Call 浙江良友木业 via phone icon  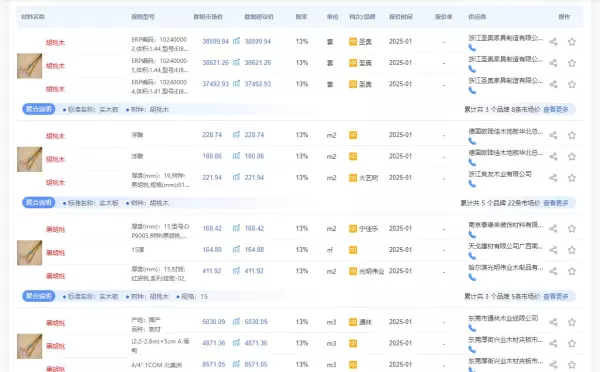click(472, 184)
